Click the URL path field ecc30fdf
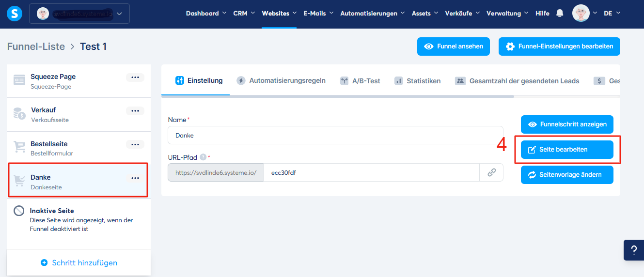This screenshot has width=644, height=277. coord(372,172)
